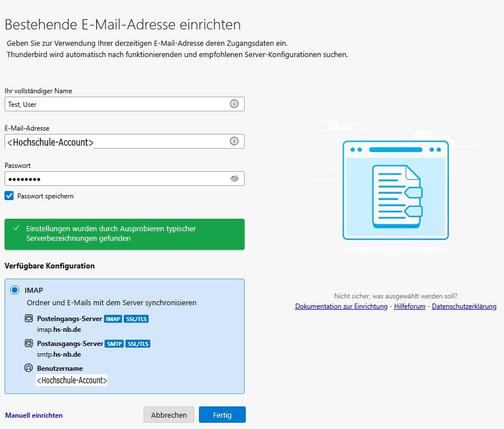Confirm setup with the Fertig button
The height and width of the screenshot is (429, 504).
pos(222,415)
